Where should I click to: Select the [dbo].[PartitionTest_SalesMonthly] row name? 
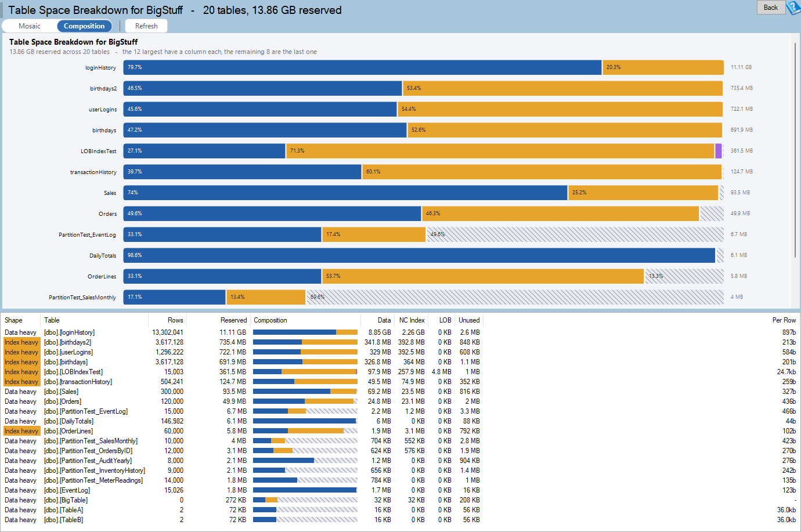click(91, 441)
